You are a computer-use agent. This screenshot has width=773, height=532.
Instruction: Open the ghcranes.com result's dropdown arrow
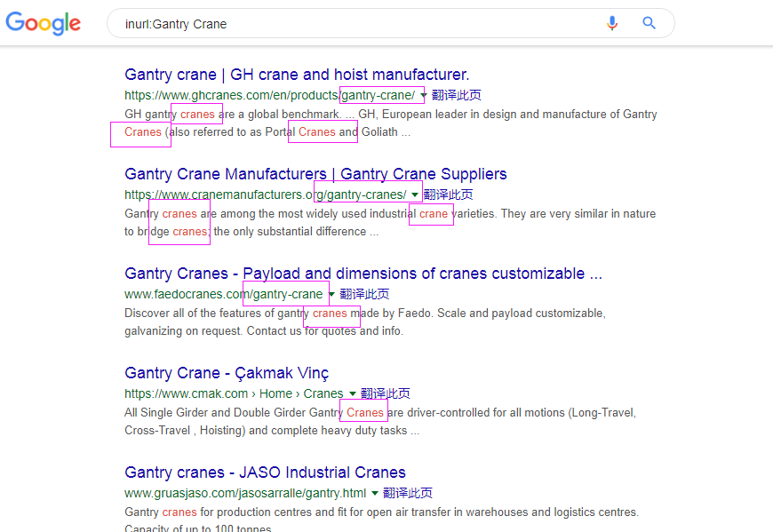(x=424, y=95)
